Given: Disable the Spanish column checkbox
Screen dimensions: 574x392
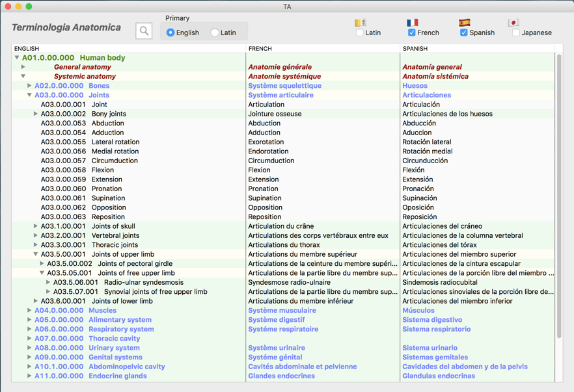Looking at the screenshot, I should 463,33.
